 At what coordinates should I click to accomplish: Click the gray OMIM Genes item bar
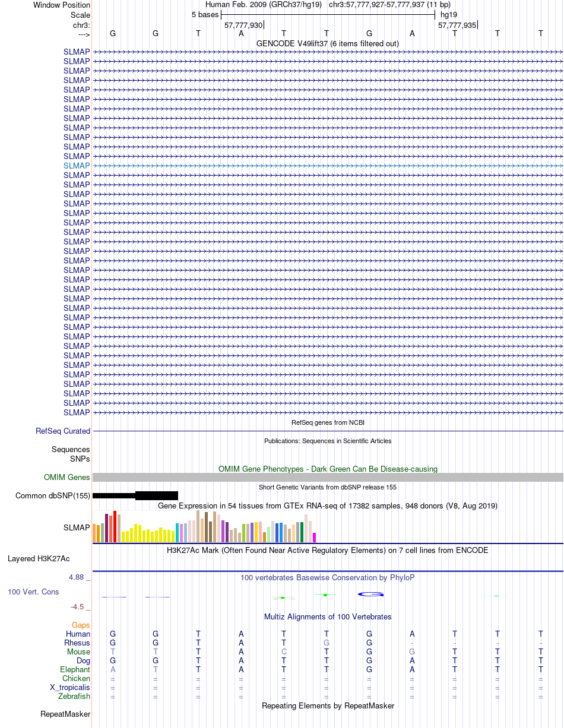tap(328, 477)
